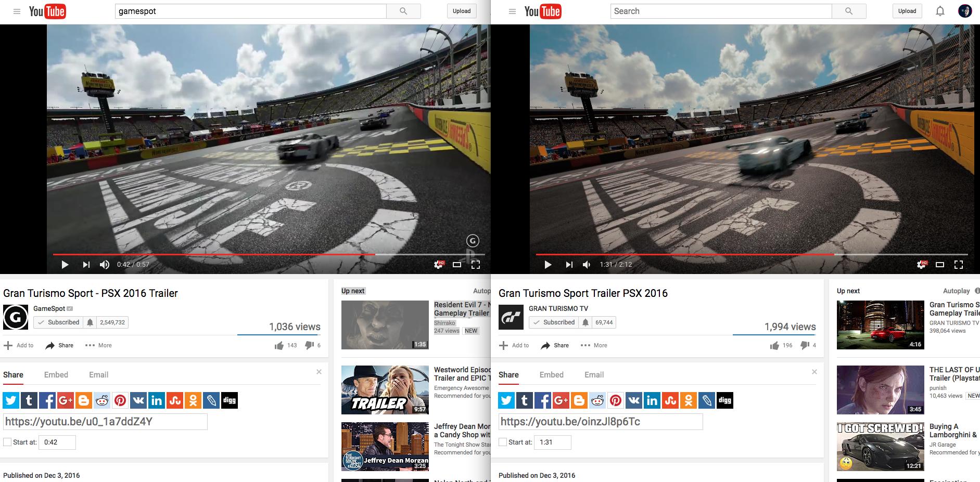Focus search field containing gamespot

pyautogui.click(x=251, y=11)
